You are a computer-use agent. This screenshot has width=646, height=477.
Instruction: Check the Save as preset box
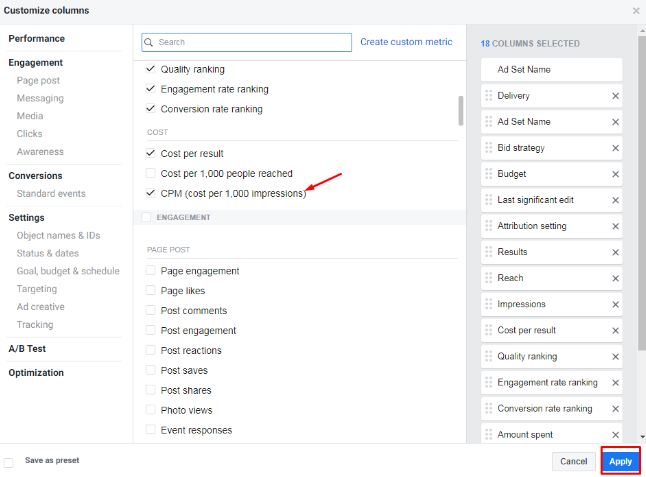9,462
